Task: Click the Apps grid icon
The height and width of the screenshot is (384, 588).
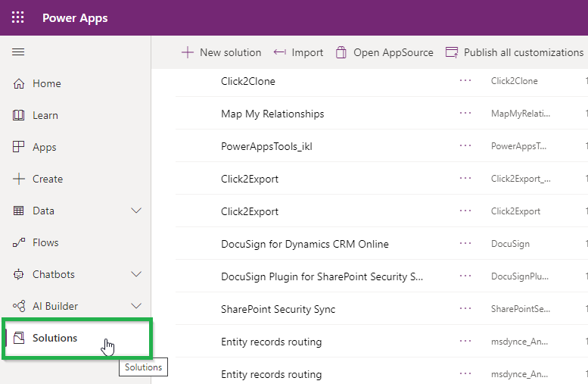Action: tap(19, 147)
